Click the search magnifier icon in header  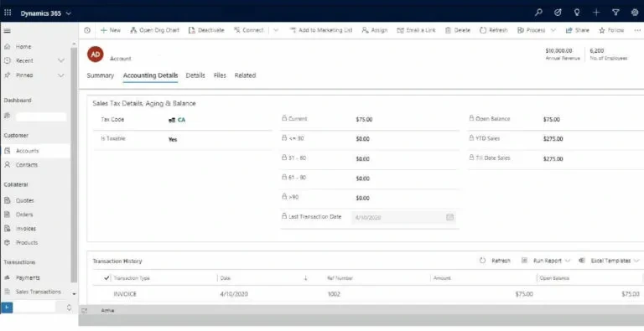click(538, 13)
